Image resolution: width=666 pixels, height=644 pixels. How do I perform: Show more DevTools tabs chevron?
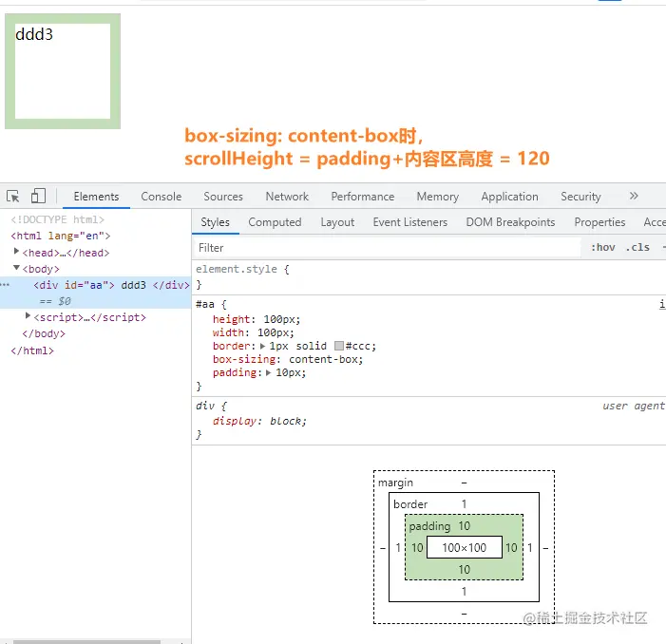(x=634, y=196)
